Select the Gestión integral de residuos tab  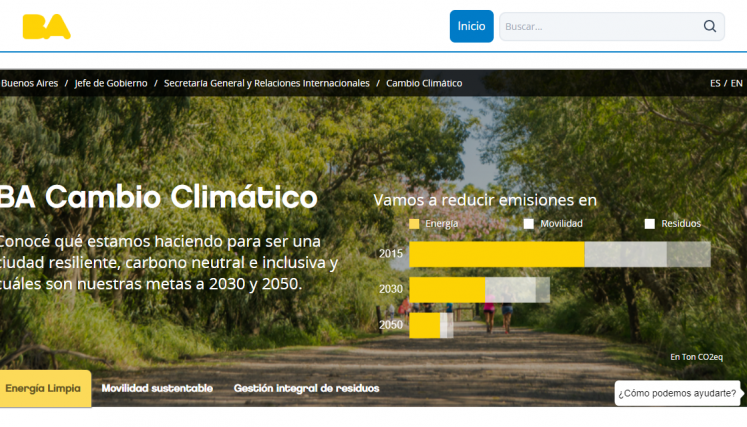click(x=306, y=388)
